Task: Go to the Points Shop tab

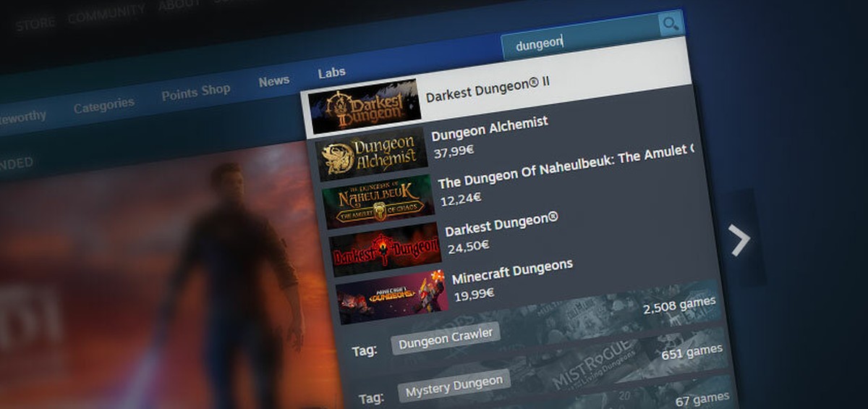Action: pos(195,92)
